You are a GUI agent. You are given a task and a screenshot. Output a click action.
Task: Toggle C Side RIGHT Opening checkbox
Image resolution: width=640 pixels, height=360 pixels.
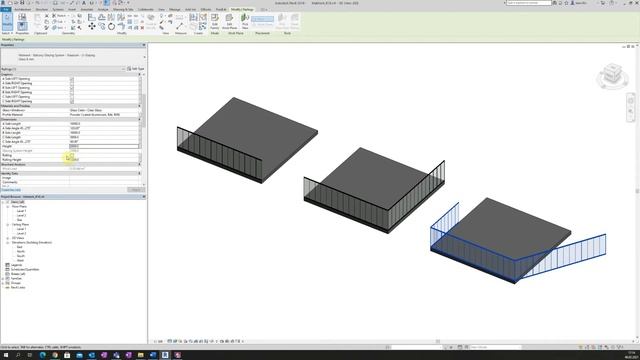pos(72,101)
